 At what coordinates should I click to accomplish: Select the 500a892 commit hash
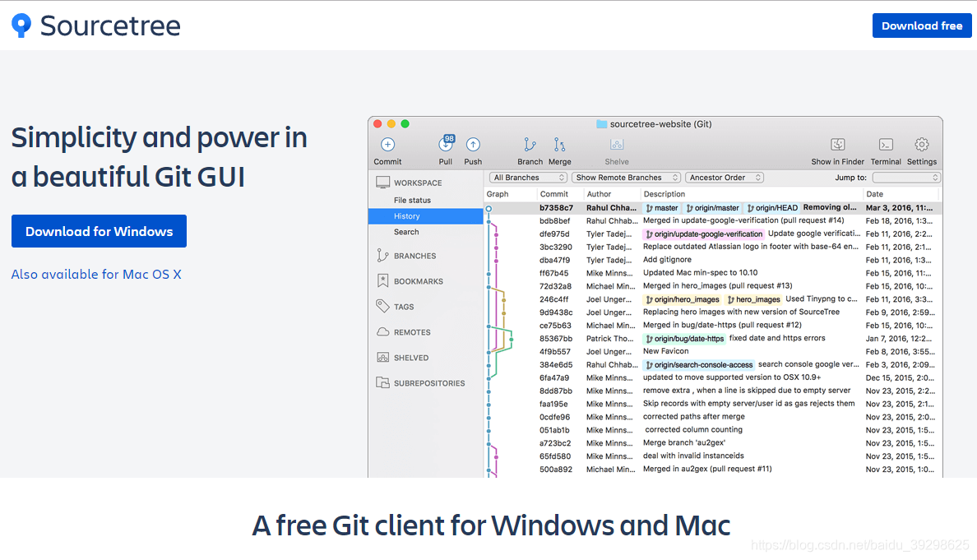tap(556, 469)
